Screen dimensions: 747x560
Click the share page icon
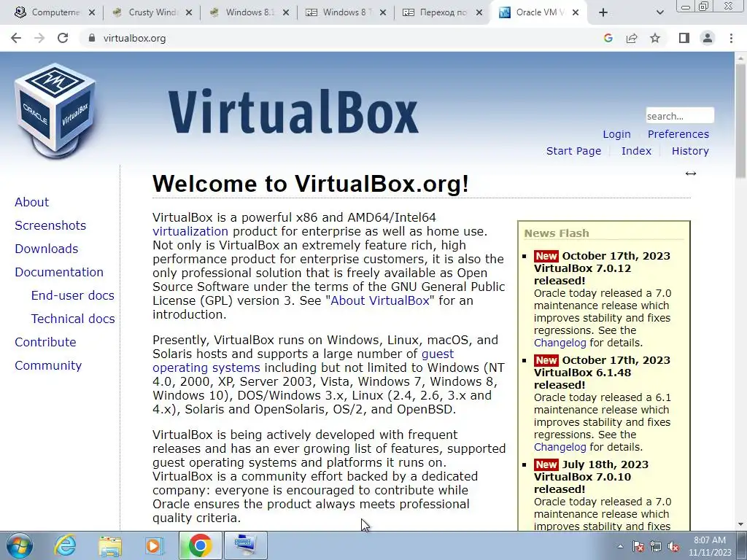coord(632,38)
